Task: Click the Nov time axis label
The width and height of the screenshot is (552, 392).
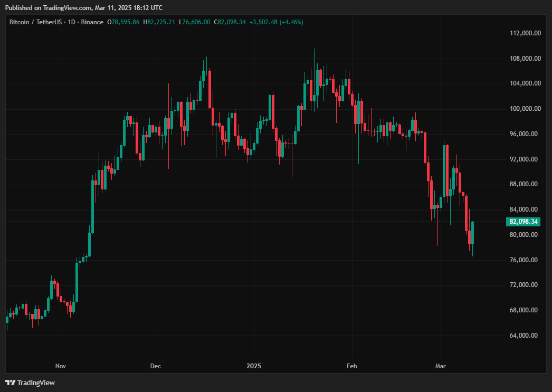Action: 61,366
